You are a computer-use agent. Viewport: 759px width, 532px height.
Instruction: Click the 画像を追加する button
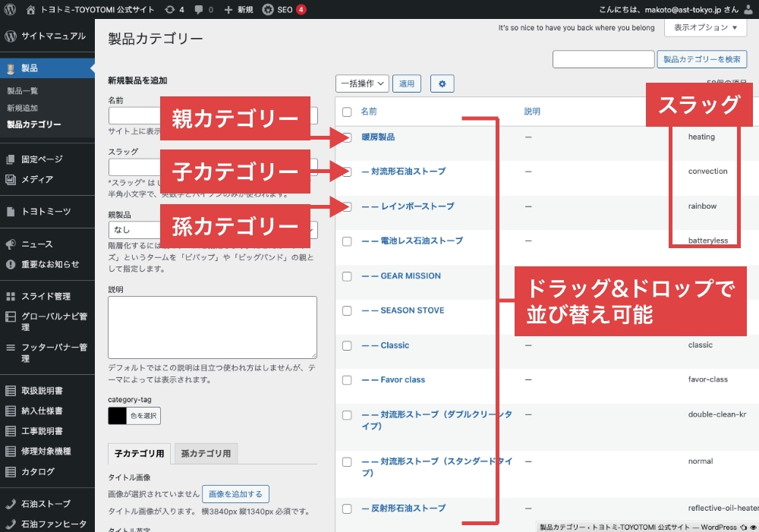click(236, 494)
